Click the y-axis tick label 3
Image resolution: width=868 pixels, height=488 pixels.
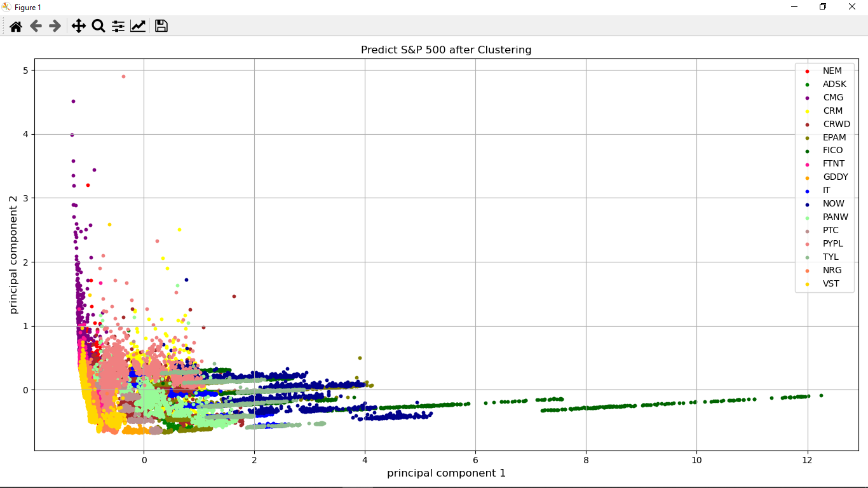tap(25, 198)
